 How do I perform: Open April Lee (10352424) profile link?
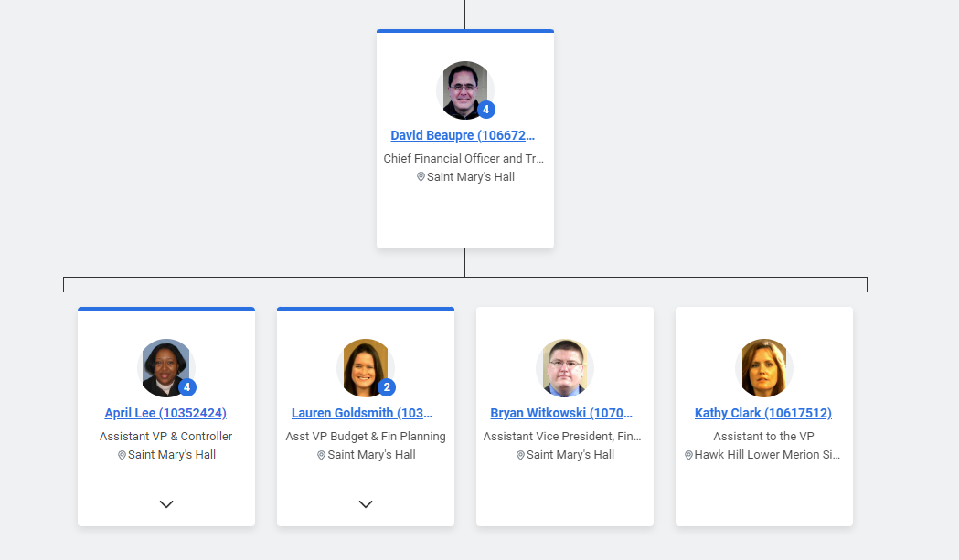(x=165, y=413)
